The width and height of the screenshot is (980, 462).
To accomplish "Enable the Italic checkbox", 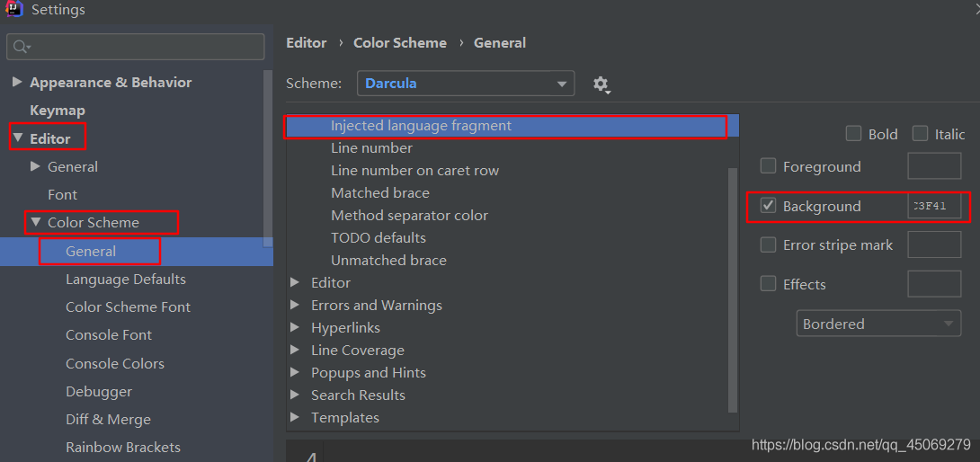I will coord(920,134).
